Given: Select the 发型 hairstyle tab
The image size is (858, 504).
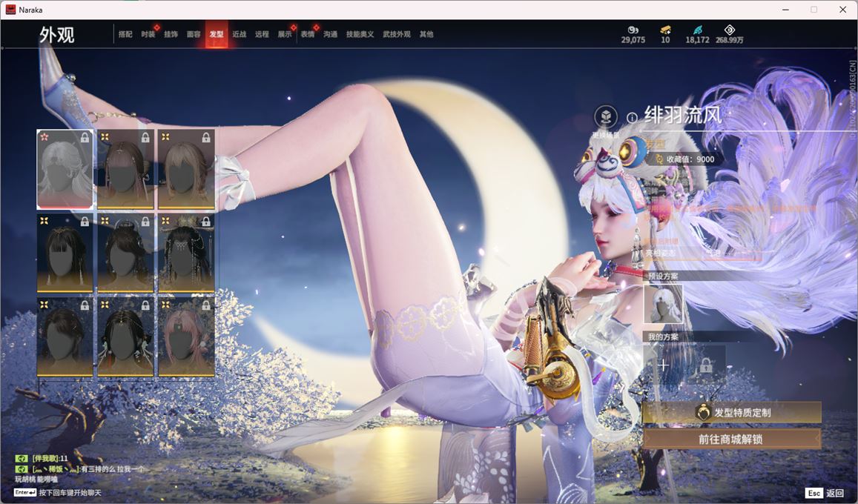Looking at the screenshot, I should [x=217, y=34].
